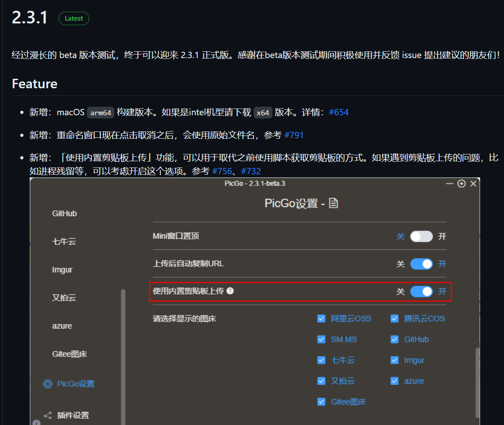Open PicGo设置 in the sidebar
The width and height of the screenshot is (504, 425).
pos(76,384)
